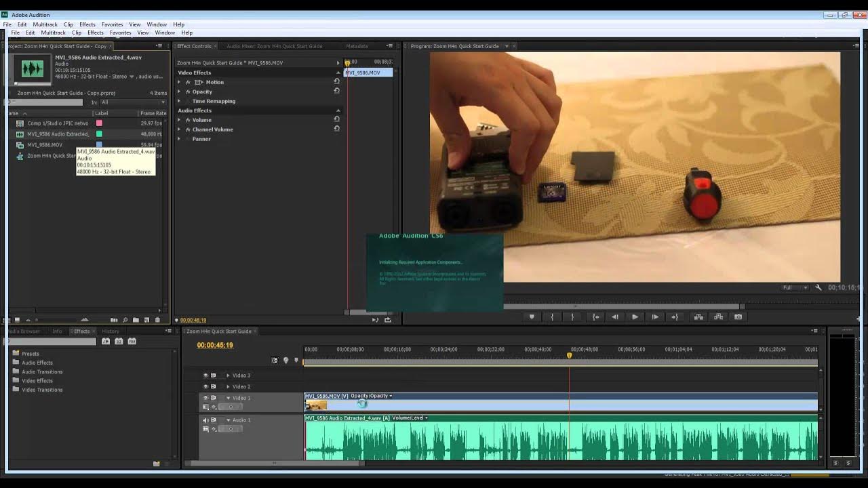Toggle Video 3 track eye visibility
Viewport: 868px width, 488px height.
tap(205, 375)
